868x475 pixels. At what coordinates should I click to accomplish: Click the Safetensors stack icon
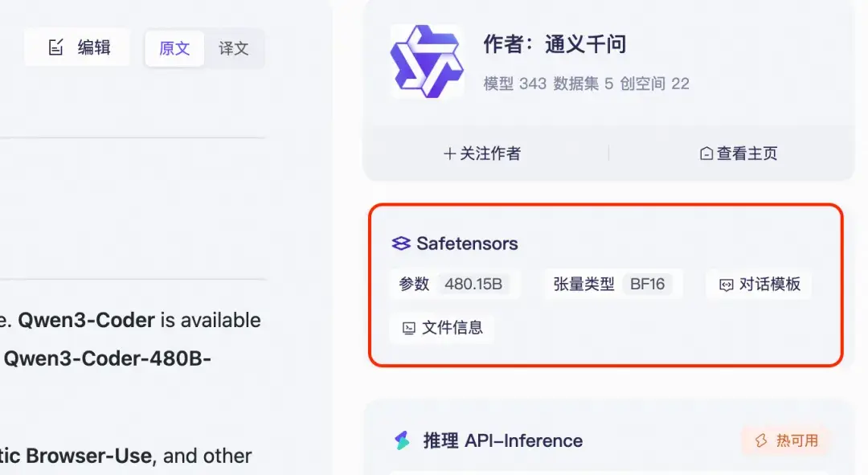tap(401, 244)
